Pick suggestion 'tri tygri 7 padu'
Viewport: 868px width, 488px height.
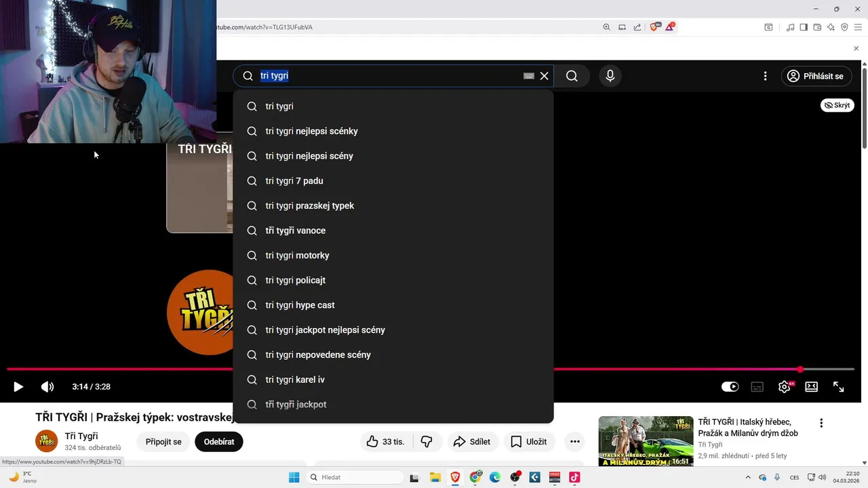click(393, 181)
